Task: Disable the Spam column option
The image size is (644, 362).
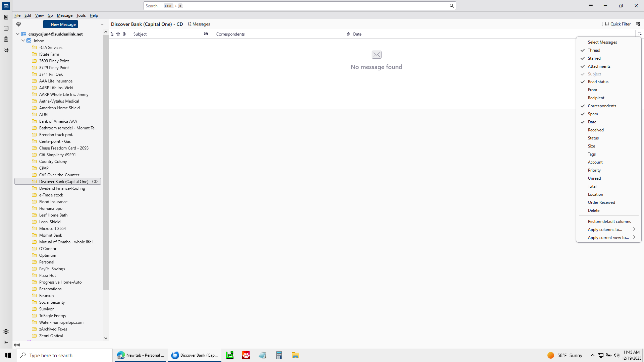Action: (x=593, y=114)
